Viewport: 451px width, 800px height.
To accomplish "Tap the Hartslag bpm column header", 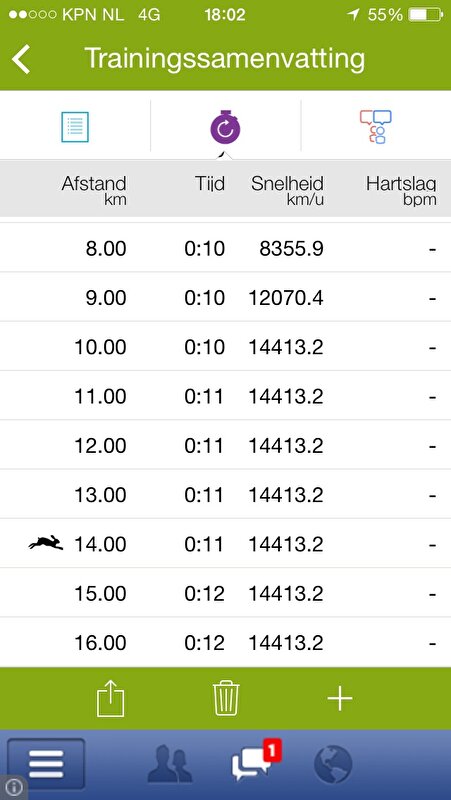I will coord(401,191).
